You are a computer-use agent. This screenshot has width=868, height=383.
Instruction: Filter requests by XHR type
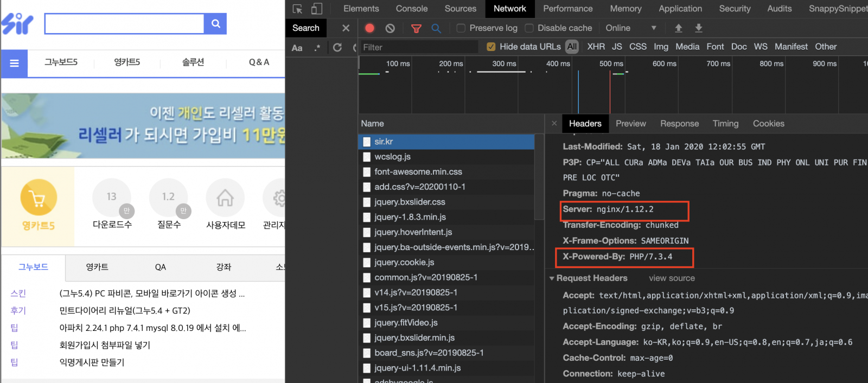coord(596,47)
